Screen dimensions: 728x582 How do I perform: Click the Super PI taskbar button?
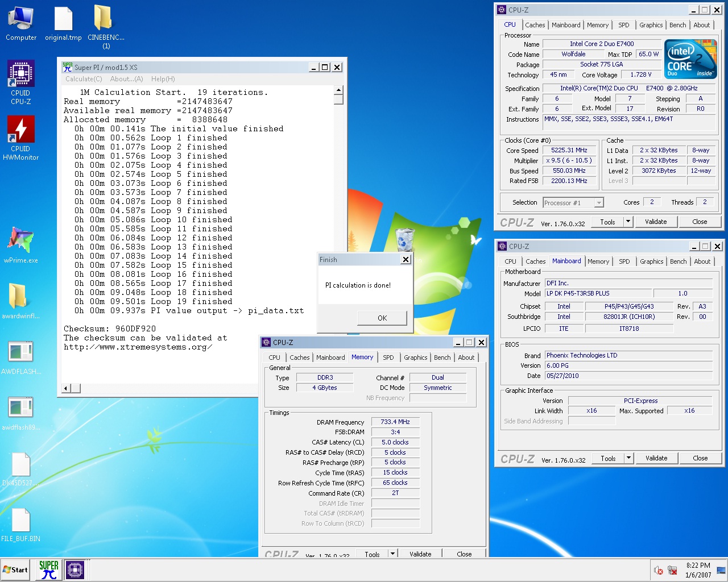(49, 569)
